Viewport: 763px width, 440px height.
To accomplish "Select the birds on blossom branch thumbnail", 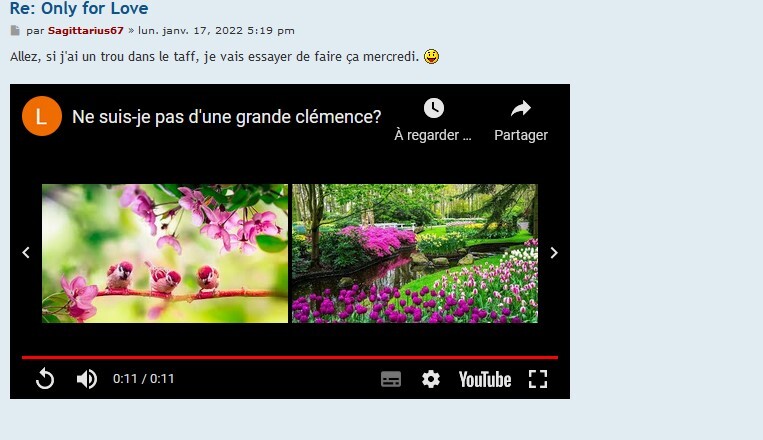I will click(165, 253).
